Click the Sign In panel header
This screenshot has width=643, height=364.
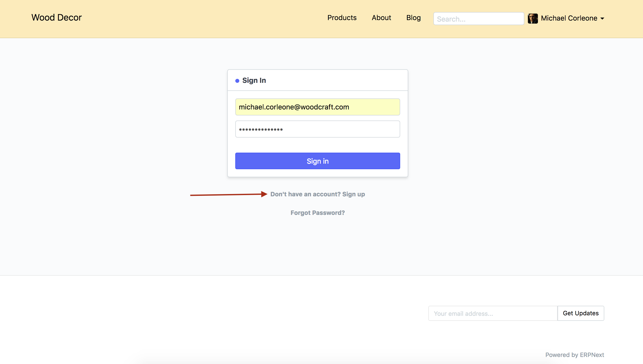pyautogui.click(x=254, y=80)
